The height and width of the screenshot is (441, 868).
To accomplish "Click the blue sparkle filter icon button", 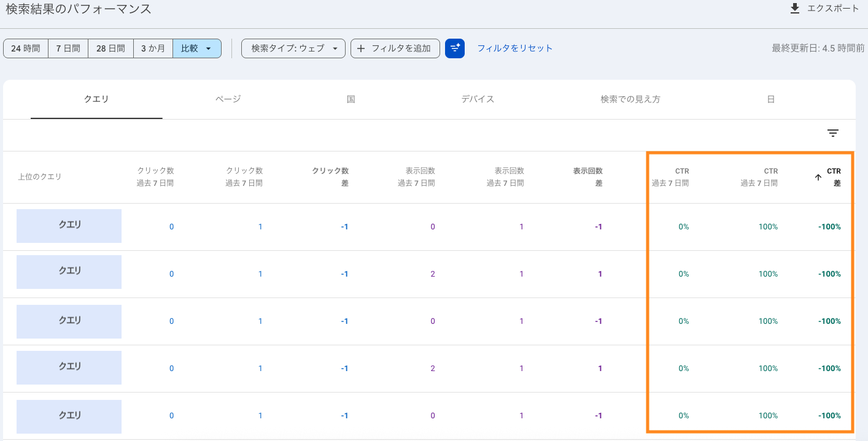I will (x=455, y=48).
